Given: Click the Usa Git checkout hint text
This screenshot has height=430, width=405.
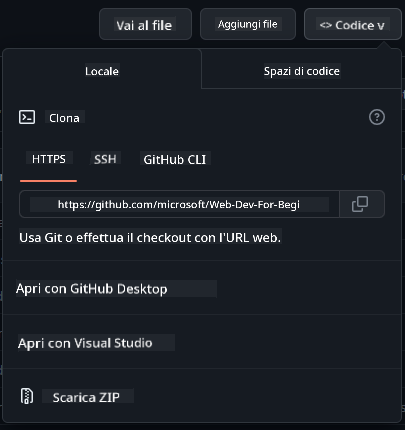Looking at the screenshot, I should [x=150, y=237].
